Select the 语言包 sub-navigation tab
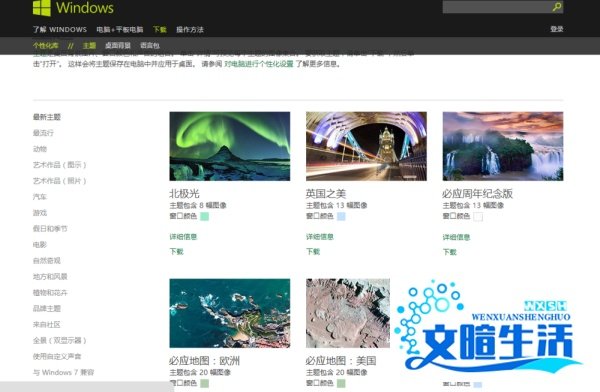 (150, 46)
